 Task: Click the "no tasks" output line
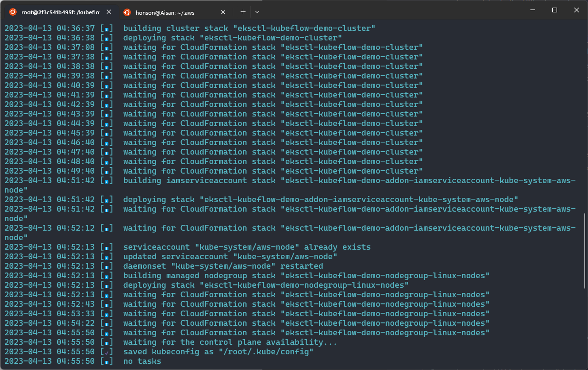tap(142, 361)
